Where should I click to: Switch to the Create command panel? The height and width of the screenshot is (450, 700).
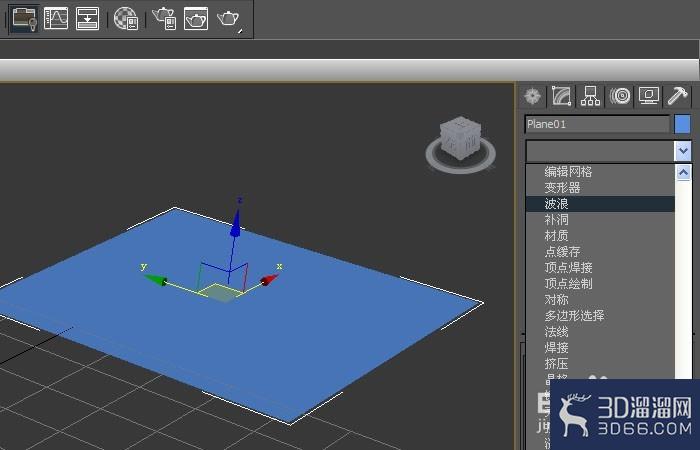[532, 96]
